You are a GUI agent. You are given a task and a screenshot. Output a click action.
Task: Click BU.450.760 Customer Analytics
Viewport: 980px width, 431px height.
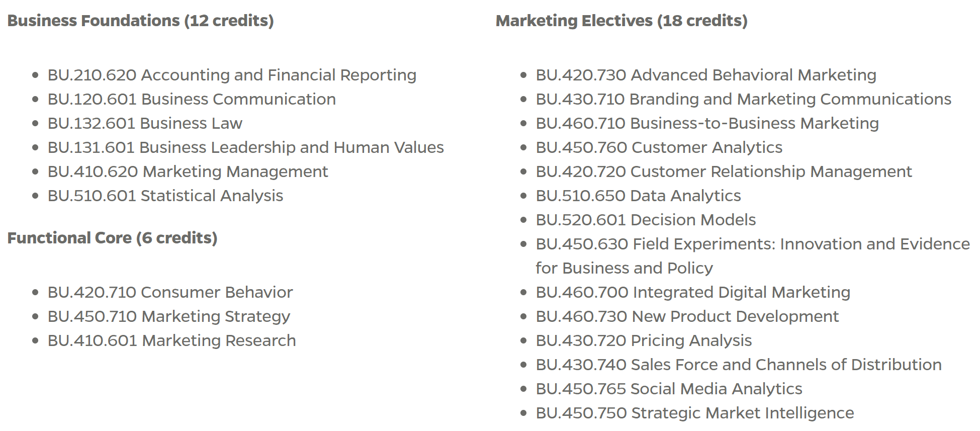tap(659, 147)
